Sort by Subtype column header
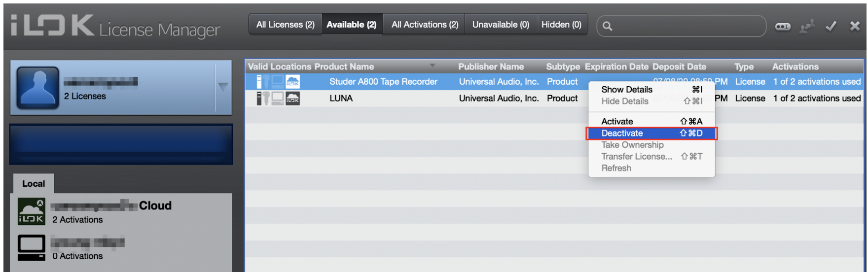868x276 pixels. 563,67
